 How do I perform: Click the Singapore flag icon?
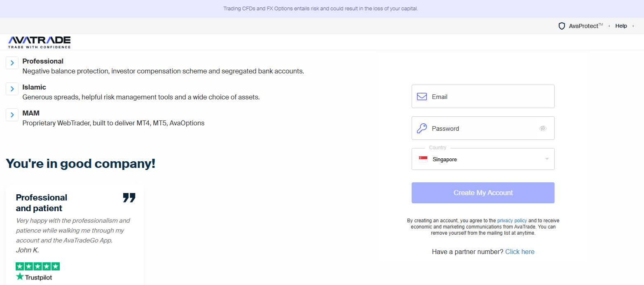(423, 159)
